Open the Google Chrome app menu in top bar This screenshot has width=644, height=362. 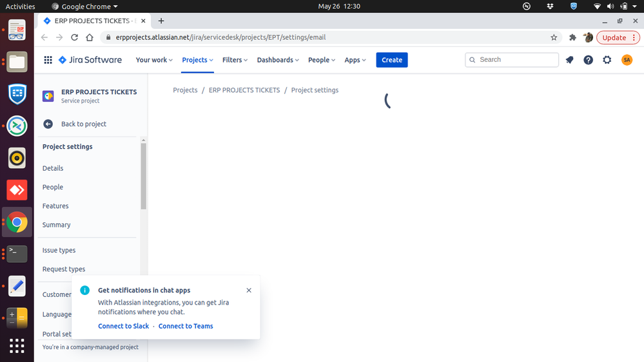[x=85, y=6]
